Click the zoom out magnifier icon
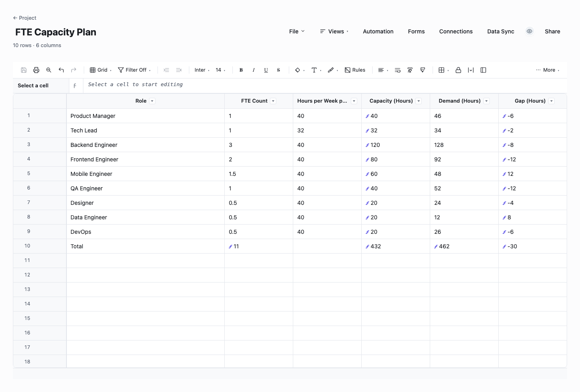 49,70
